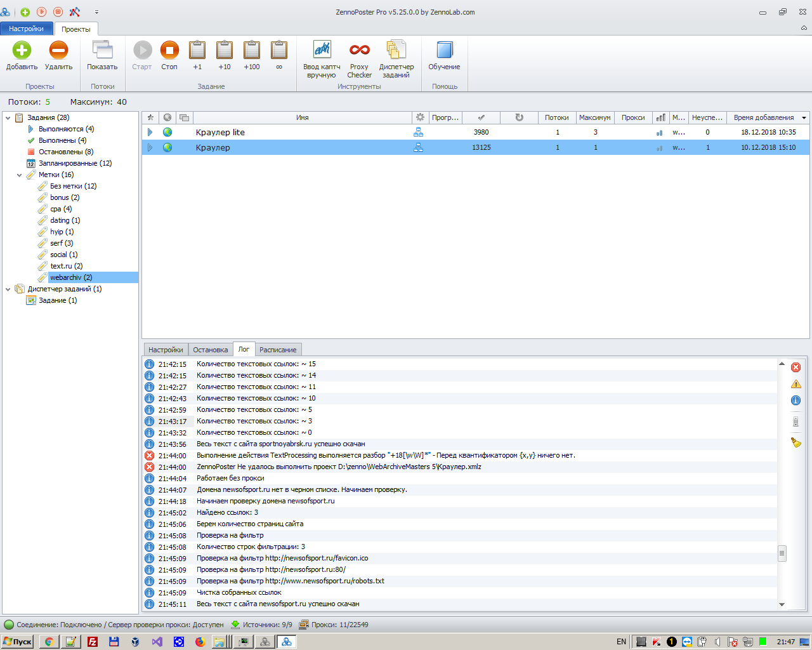Toggle error messages filter in log
This screenshot has height=650, width=812.
pyautogui.click(x=796, y=368)
